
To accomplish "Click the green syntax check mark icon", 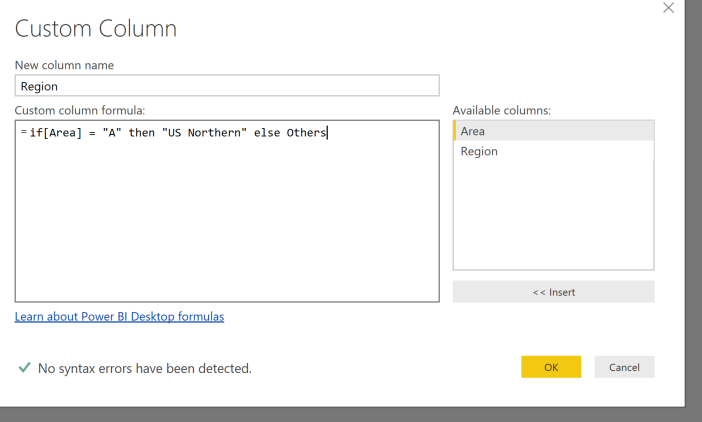I will (24, 367).
